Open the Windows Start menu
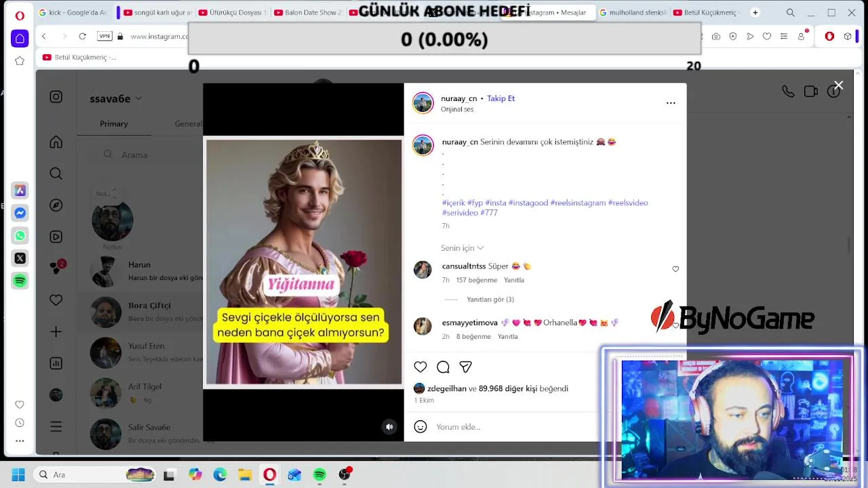868x488 pixels. click(18, 475)
